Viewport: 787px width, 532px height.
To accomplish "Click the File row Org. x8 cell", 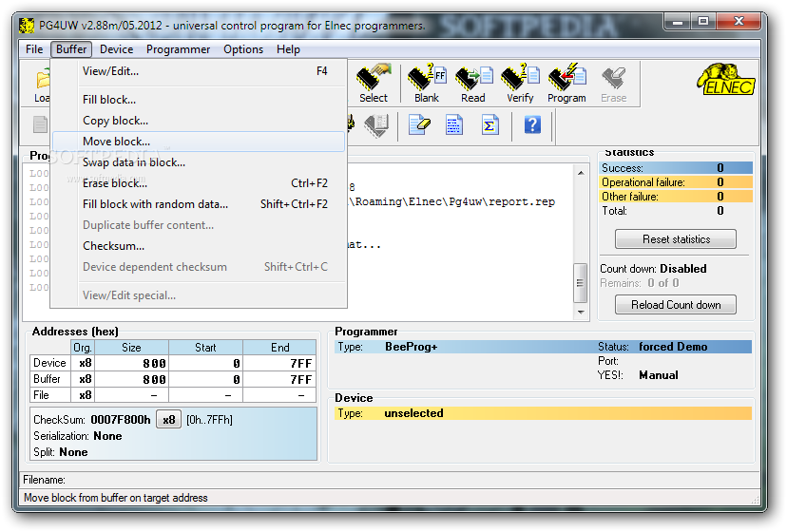I will tap(83, 395).
